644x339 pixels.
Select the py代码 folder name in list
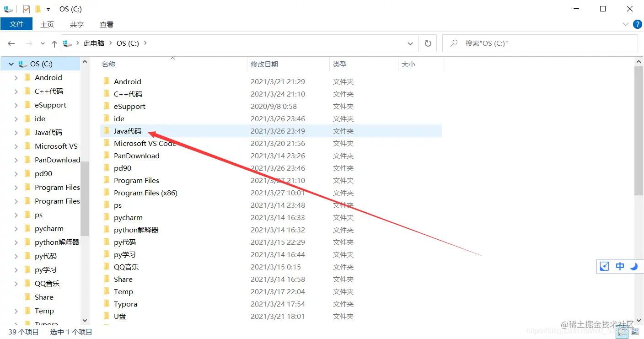(125, 242)
